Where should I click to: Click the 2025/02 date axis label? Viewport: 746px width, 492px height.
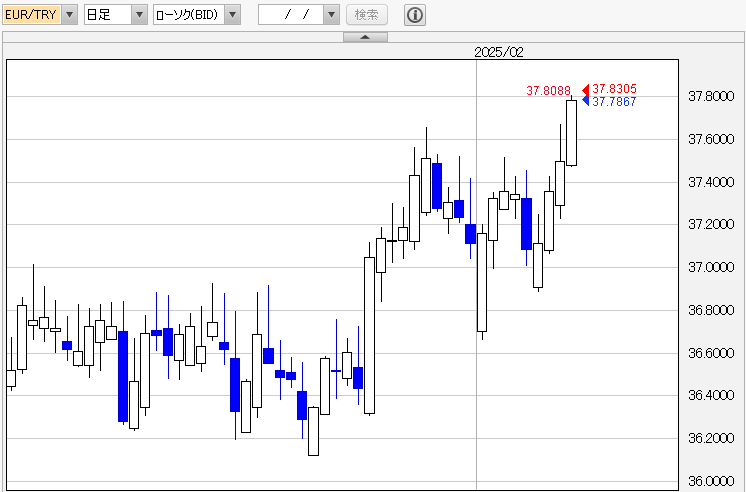tap(499, 52)
